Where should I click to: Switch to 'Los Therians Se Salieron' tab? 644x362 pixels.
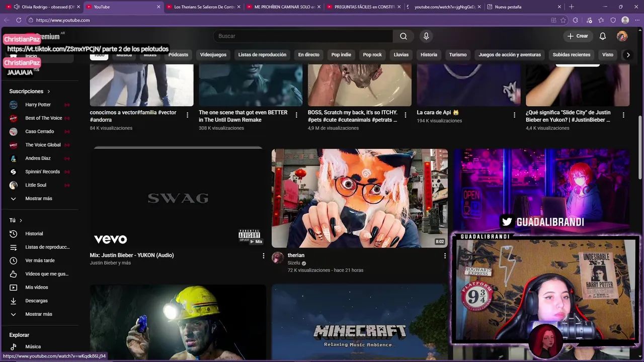click(x=204, y=7)
